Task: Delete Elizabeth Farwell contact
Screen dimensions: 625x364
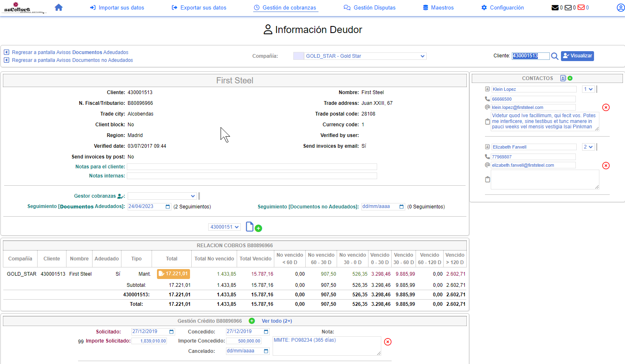Action: pos(606,165)
